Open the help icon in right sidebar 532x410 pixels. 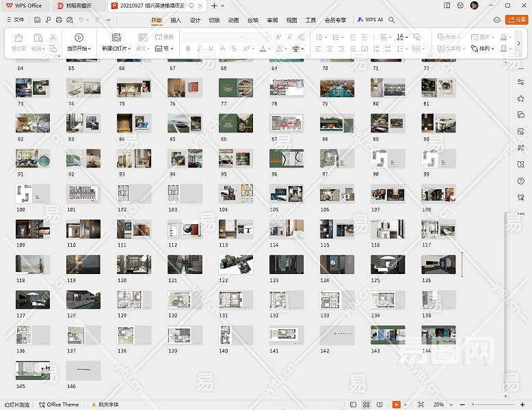tap(521, 182)
